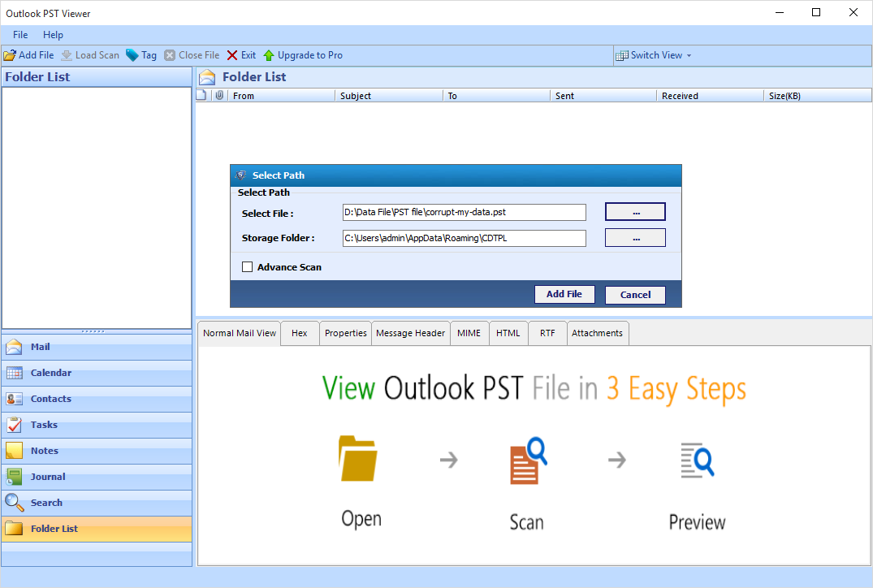This screenshot has width=873, height=588.
Task: Switch to the Attachments tab
Action: click(597, 333)
